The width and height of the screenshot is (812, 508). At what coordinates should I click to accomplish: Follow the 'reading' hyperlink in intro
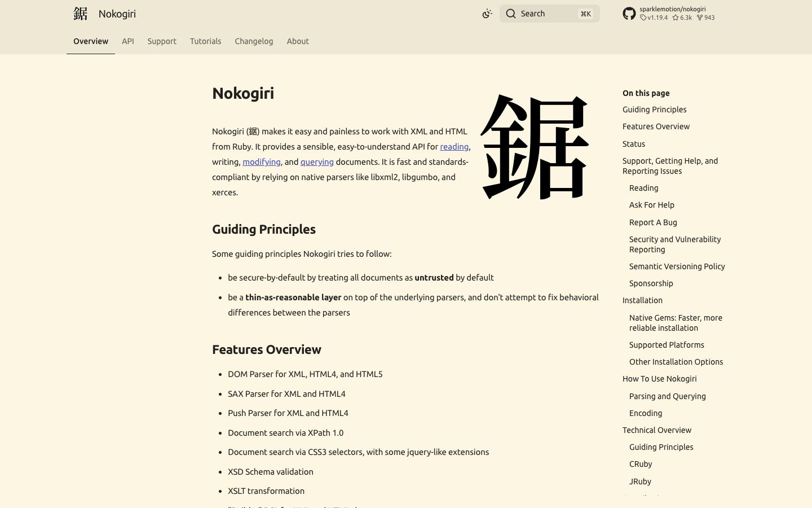coord(454,147)
